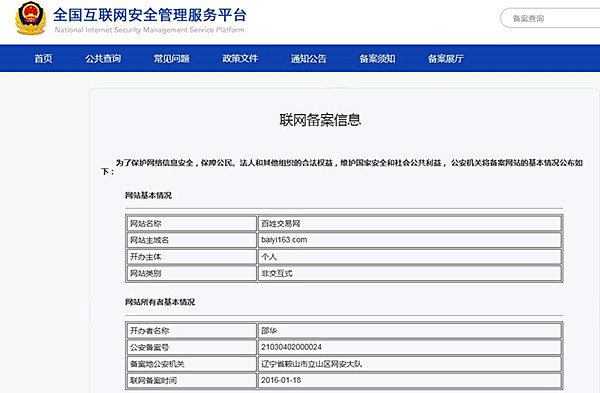Select the domain value baiyi163.com
Screen dimensions: 600x393
[x=284, y=240]
